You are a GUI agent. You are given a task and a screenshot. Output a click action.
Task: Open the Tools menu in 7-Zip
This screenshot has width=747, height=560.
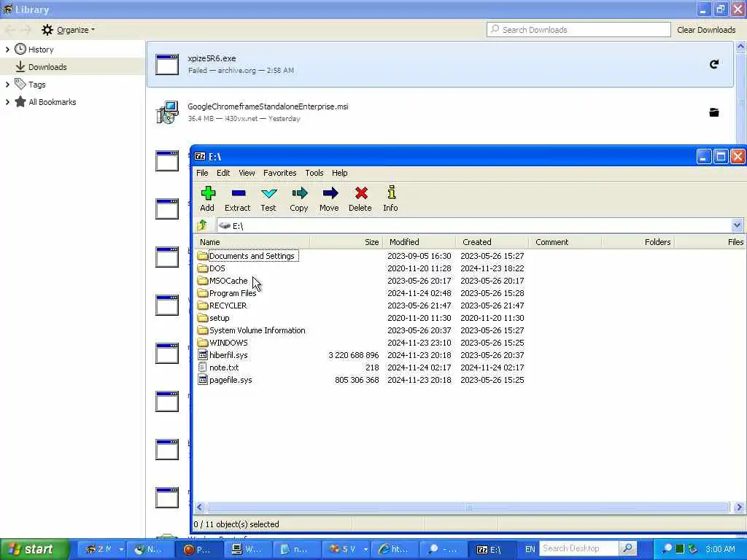pyautogui.click(x=314, y=173)
